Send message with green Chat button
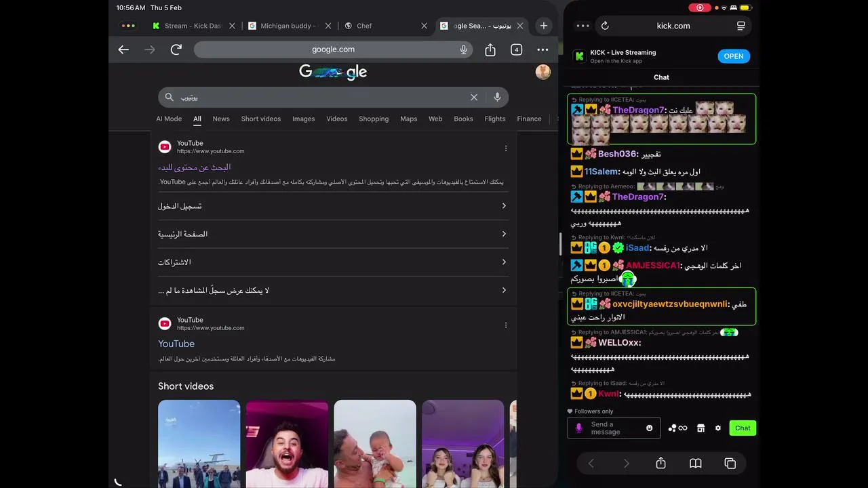868x488 pixels. point(743,428)
